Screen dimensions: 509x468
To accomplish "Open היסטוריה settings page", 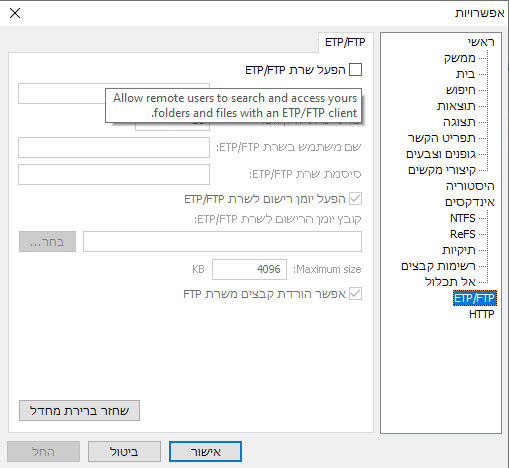I will [470, 186].
